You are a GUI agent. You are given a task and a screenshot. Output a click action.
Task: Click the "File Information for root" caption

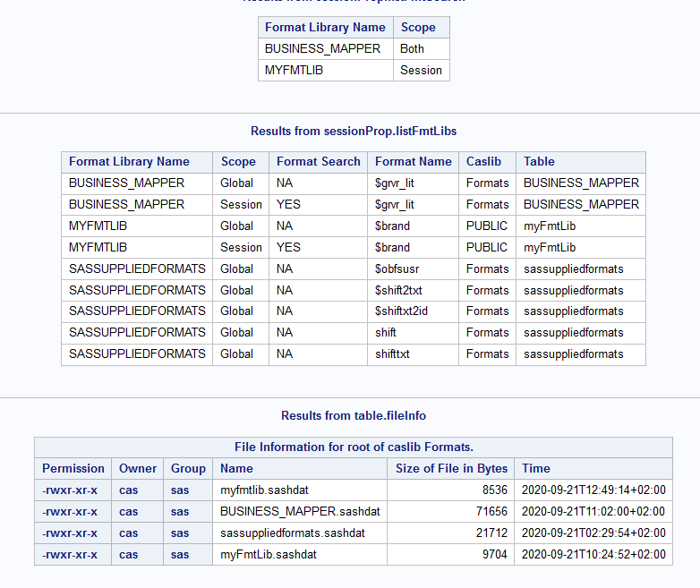(x=354, y=447)
